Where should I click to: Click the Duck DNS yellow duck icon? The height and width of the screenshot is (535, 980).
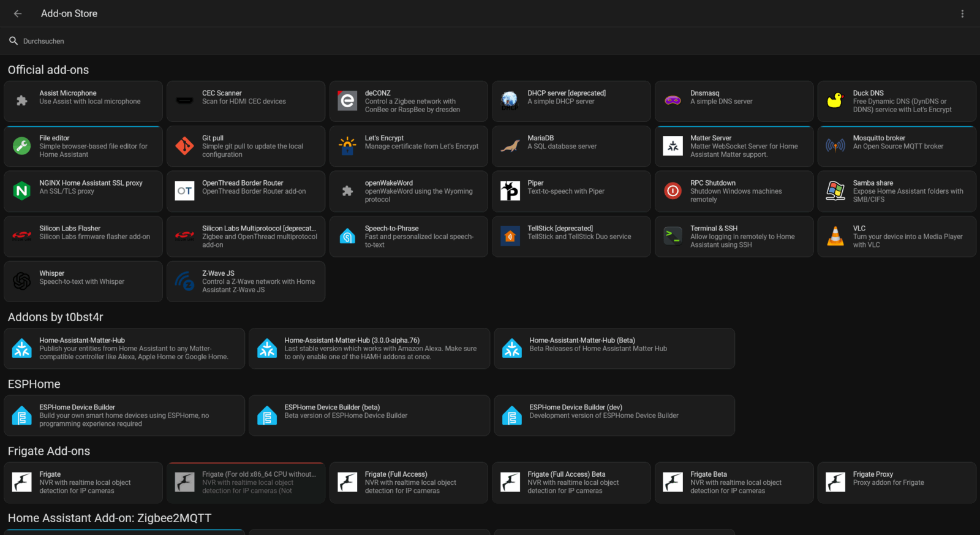point(835,101)
